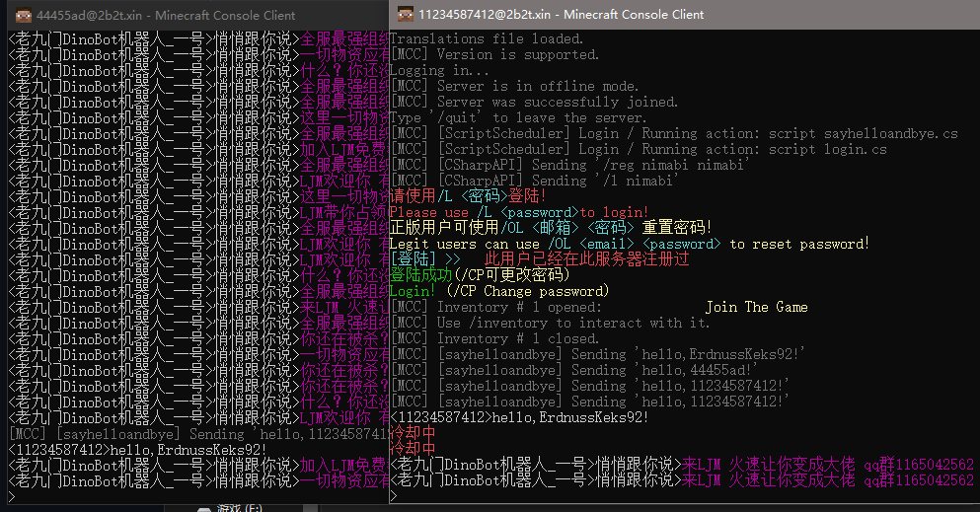
Task: Click the 'Logging in...' line
Action: click(439, 71)
